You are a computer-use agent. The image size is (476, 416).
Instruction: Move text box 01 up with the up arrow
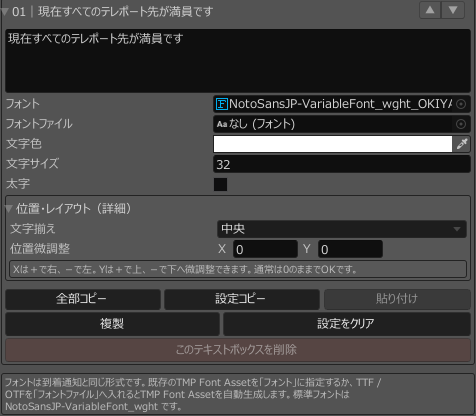(x=430, y=10)
